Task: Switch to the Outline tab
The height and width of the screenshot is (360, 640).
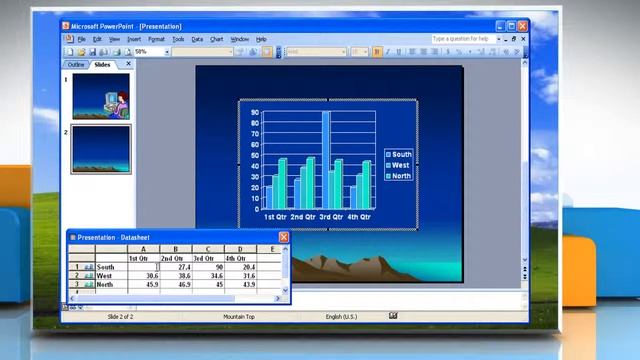Action: pyautogui.click(x=76, y=64)
